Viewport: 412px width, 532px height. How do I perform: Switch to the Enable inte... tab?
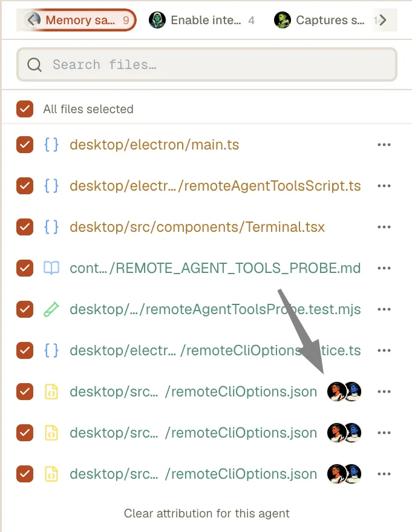tap(201, 20)
